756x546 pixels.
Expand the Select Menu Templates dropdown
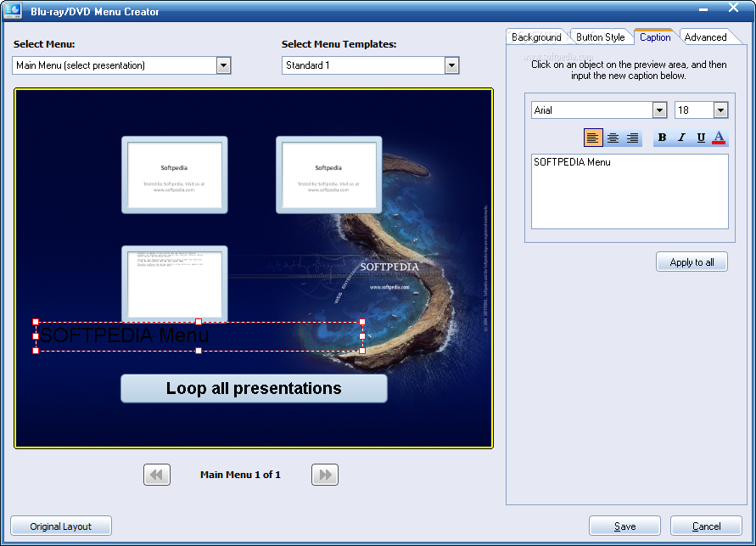coord(451,65)
